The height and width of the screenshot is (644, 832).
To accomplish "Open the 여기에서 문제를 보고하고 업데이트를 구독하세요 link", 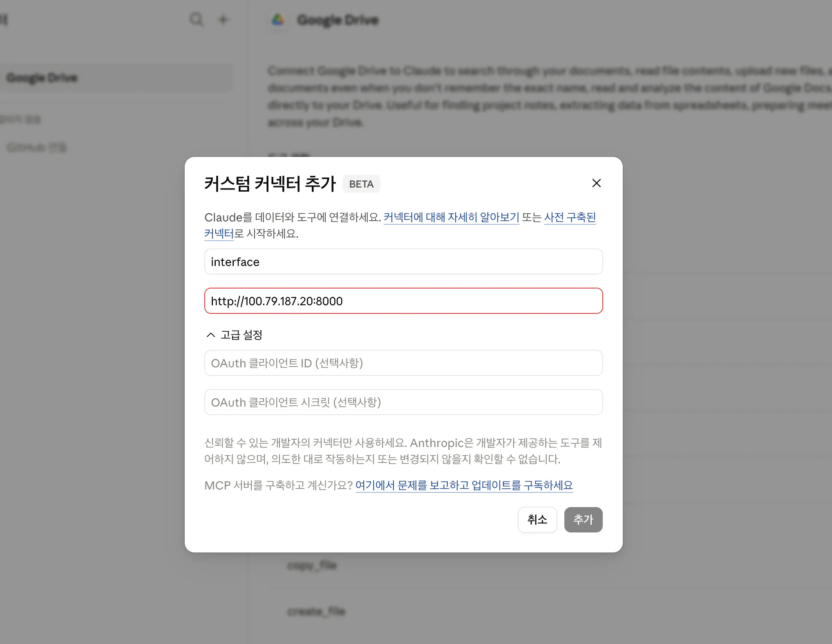I will [464, 485].
